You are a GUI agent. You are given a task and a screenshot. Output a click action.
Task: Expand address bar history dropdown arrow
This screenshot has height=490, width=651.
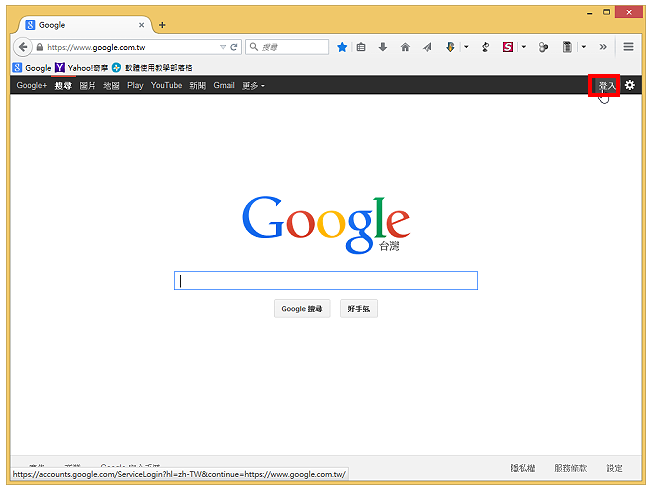click(x=223, y=47)
